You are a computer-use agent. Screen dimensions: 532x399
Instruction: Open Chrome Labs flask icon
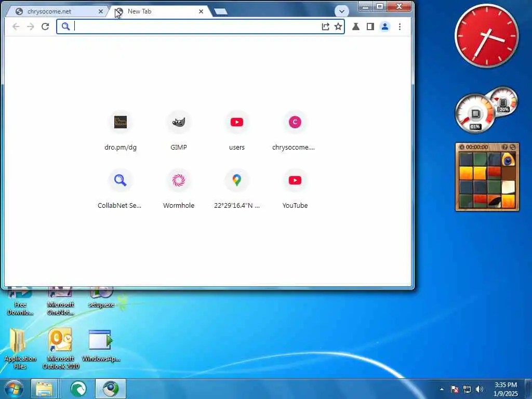tap(355, 26)
